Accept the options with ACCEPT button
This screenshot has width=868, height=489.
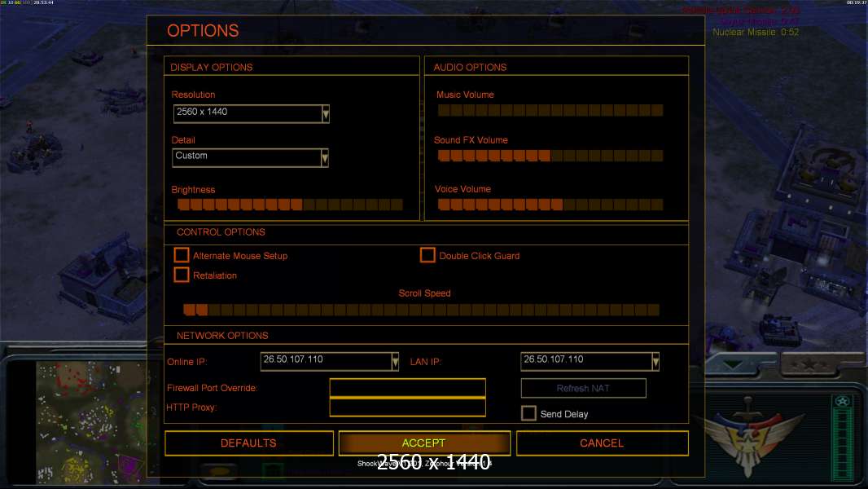(424, 443)
